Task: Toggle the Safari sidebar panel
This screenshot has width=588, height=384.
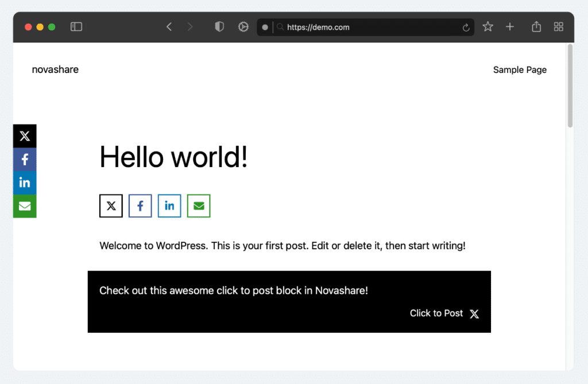Action: (x=76, y=26)
